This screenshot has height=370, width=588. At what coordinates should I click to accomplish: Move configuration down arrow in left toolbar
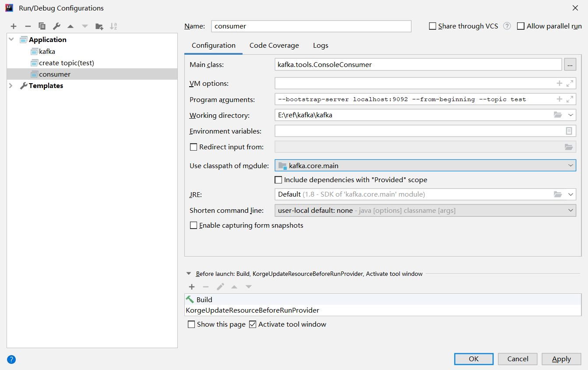pyautogui.click(x=85, y=26)
